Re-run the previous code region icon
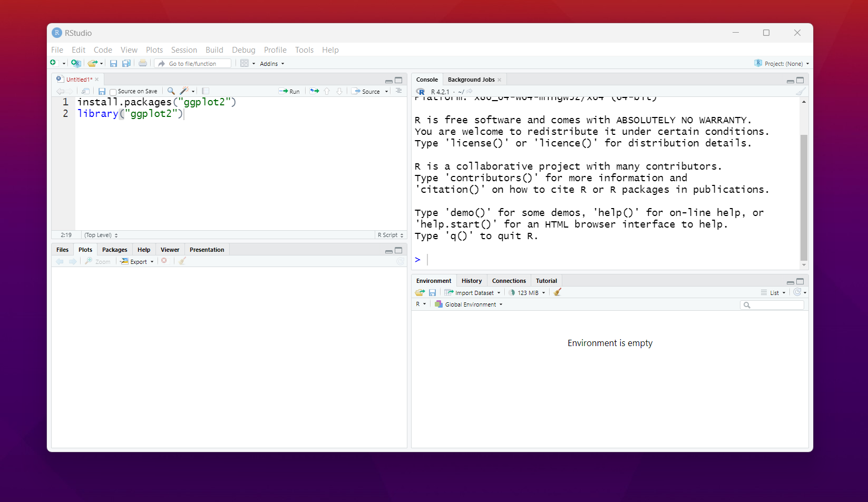 [315, 91]
